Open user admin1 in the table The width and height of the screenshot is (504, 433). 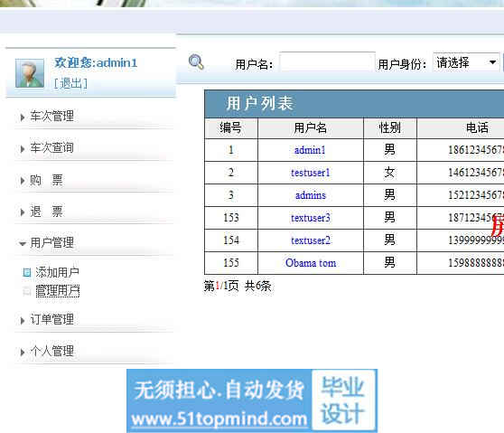(x=310, y=150)
